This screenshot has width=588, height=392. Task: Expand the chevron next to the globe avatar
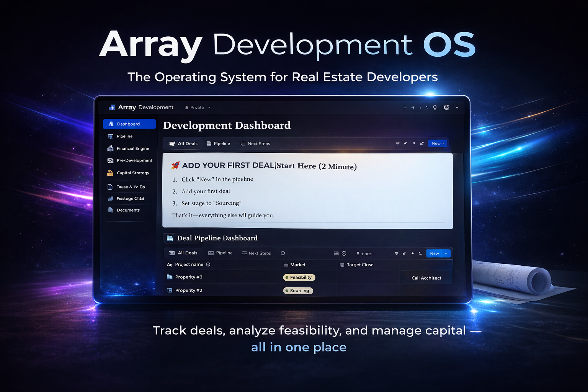pyautogui.click(x=457, y=108)
